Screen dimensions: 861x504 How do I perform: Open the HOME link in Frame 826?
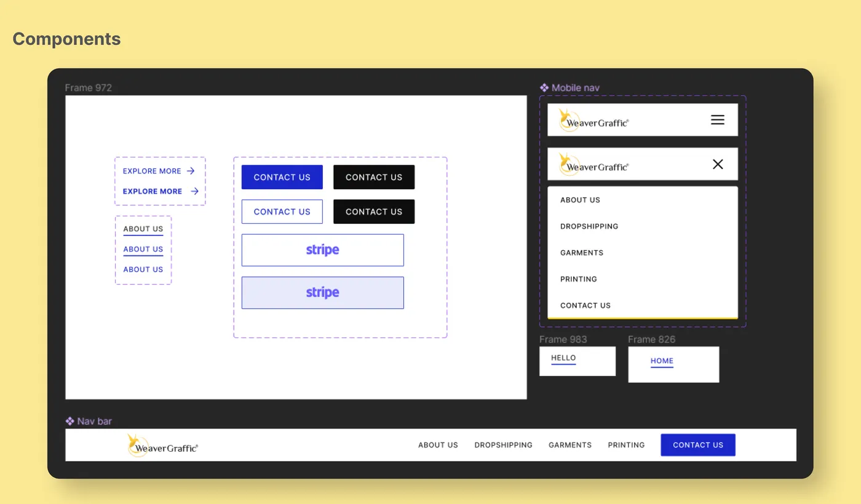662,361
